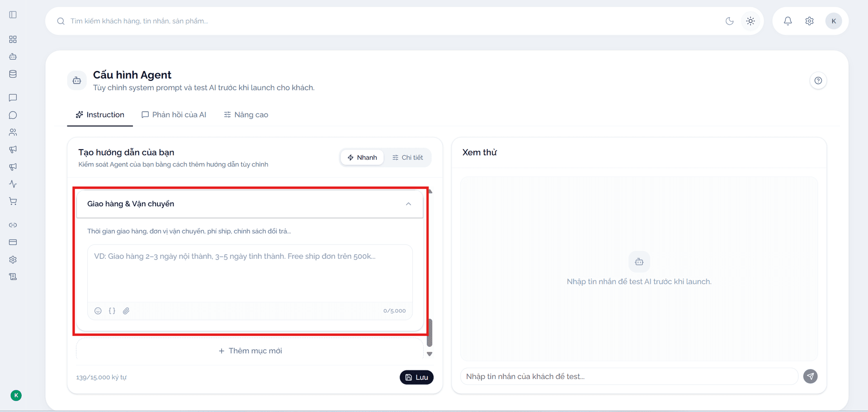Open the shopping cart icon in sidebar

click(13, 201)
